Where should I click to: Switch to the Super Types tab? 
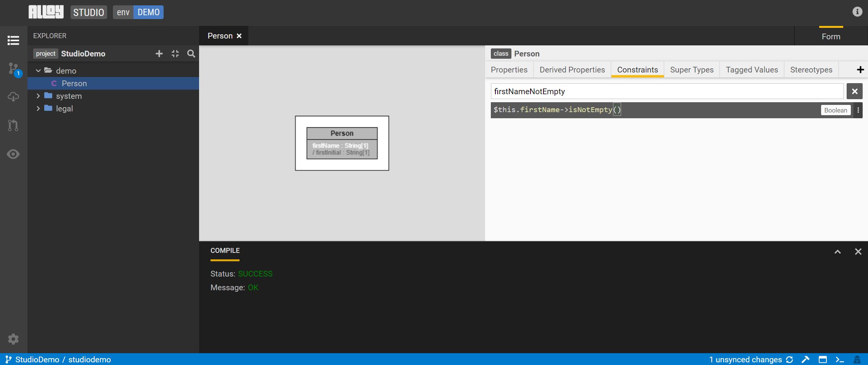(692, 70)
